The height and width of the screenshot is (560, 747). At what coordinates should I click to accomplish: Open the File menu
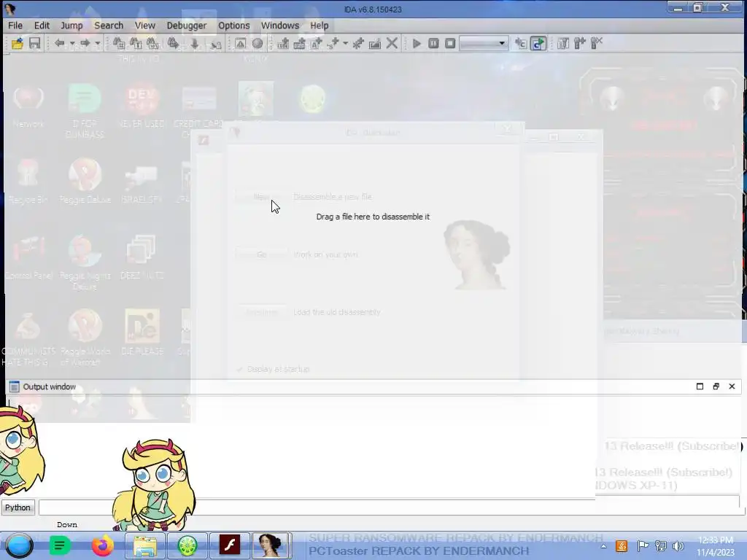pyautogui.click(x=15, y=26)
